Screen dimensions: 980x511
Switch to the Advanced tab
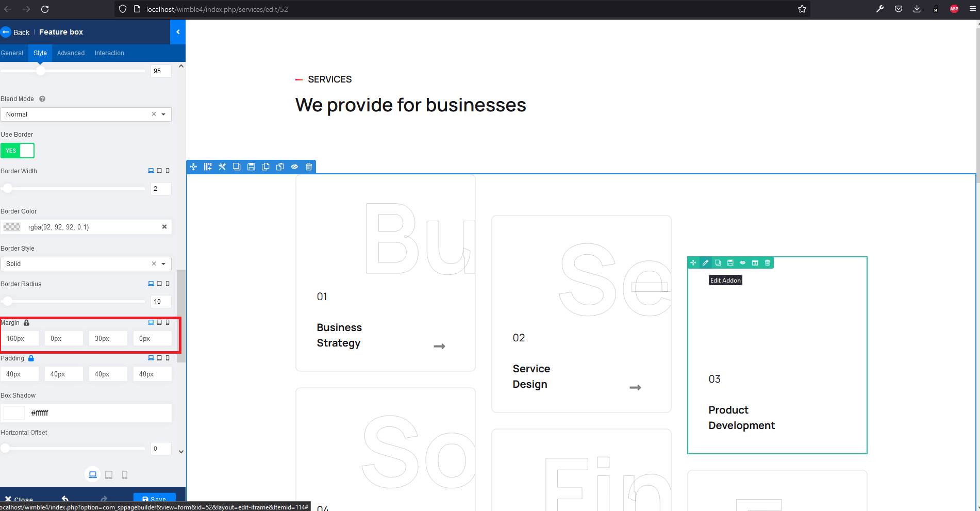(71, 53)
